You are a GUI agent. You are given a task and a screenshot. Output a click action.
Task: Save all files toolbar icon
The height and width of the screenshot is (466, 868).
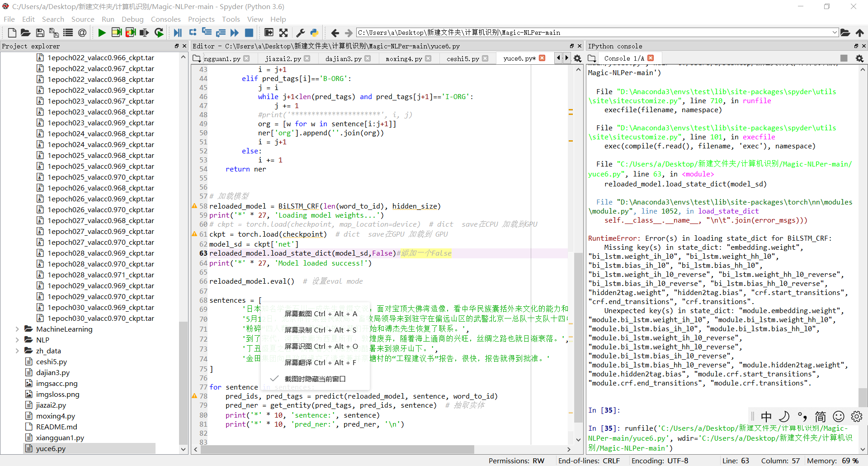[54, 33]
